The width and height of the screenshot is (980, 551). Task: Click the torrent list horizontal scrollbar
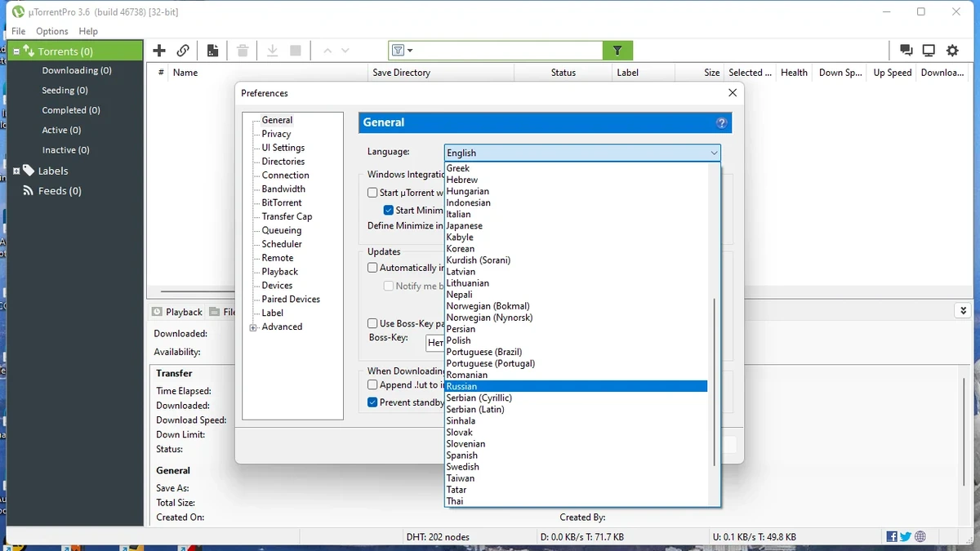198,291
